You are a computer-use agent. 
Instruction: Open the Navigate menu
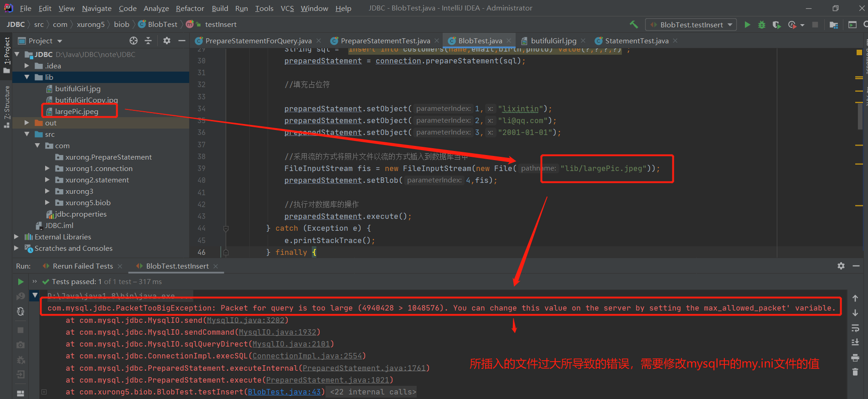pyautogui.click(x=97, y=8)
